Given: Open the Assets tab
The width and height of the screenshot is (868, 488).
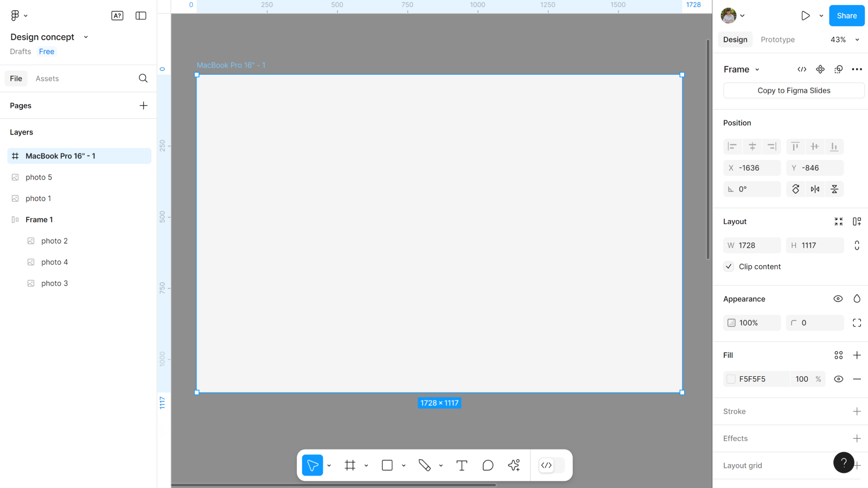Looking at the screenshot, I should pyautogui.click(x=47, y=79).
